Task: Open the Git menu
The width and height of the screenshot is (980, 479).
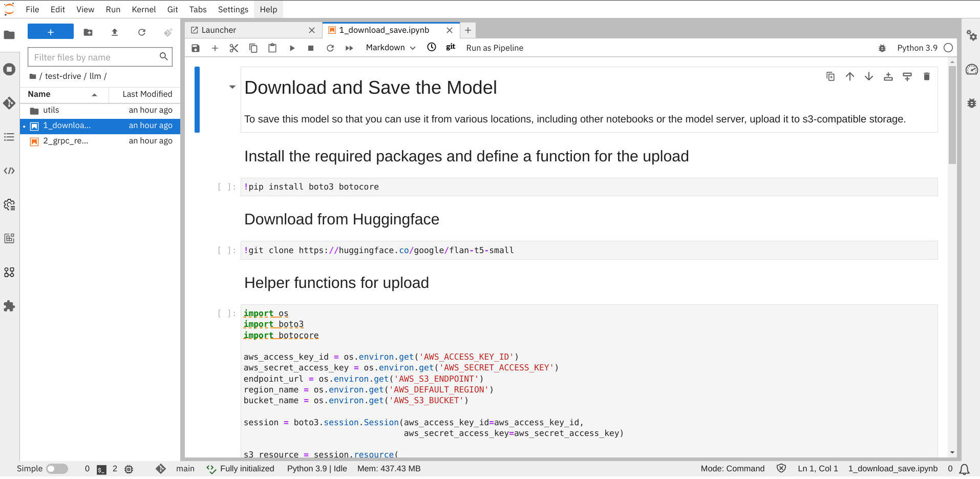Action: (173, 9)
